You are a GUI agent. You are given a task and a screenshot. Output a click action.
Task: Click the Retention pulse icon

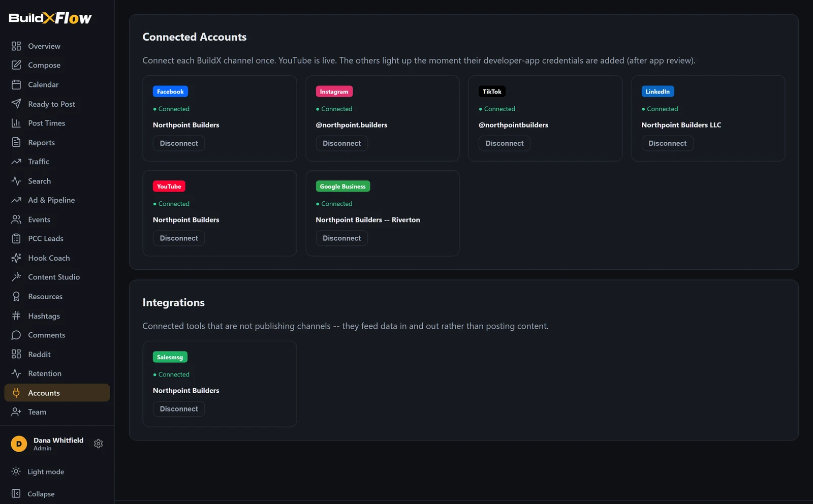click(x=16, y=373)
